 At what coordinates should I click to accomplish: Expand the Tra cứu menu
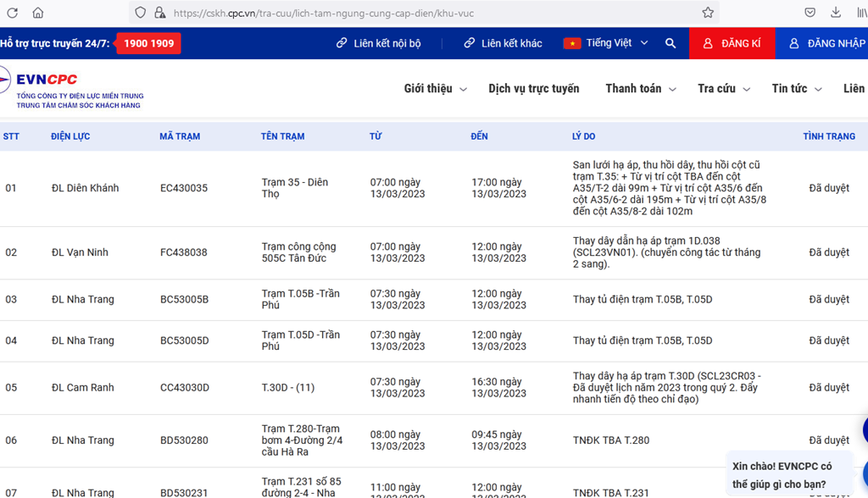click(x=723, y=89)
